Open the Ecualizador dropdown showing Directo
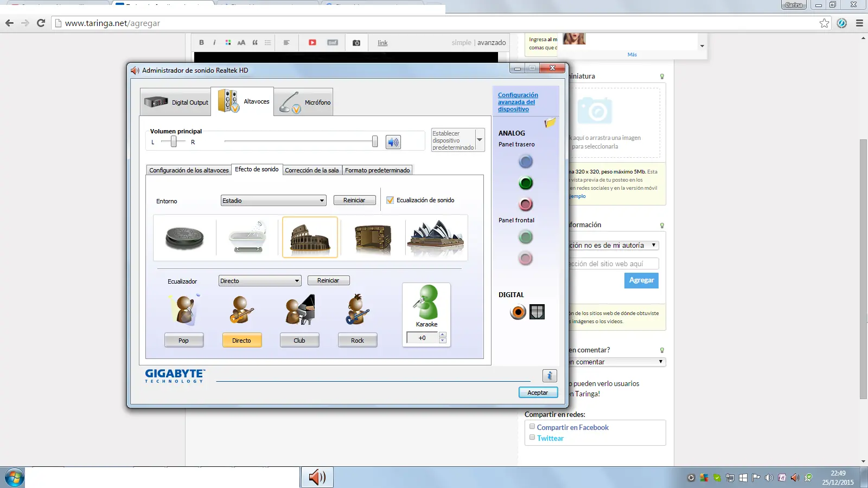 (x=260, y=281)
